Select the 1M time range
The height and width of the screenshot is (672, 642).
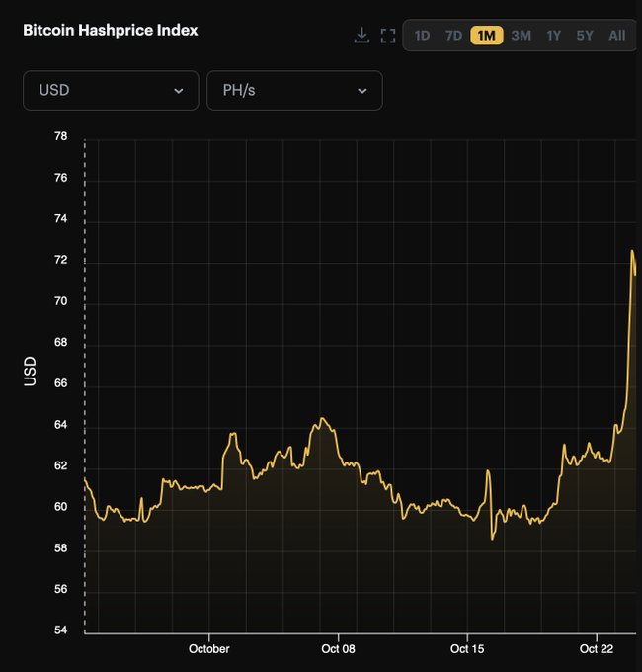pyautogui.click(x=487, y=36)
